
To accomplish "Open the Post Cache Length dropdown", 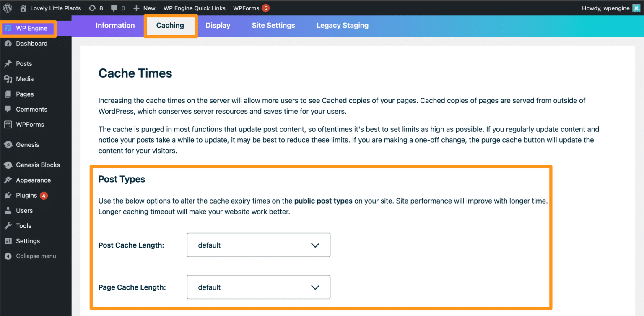I will tap(258, 245).
